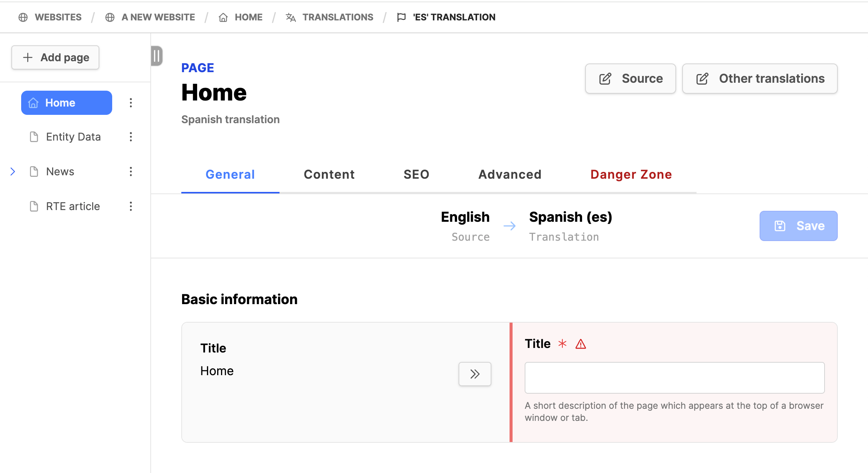Image resolution: width=868 pixels, height=473 pixels.
Task: Click the sidebar collapse handle icon
Action: tap(156, 56)
